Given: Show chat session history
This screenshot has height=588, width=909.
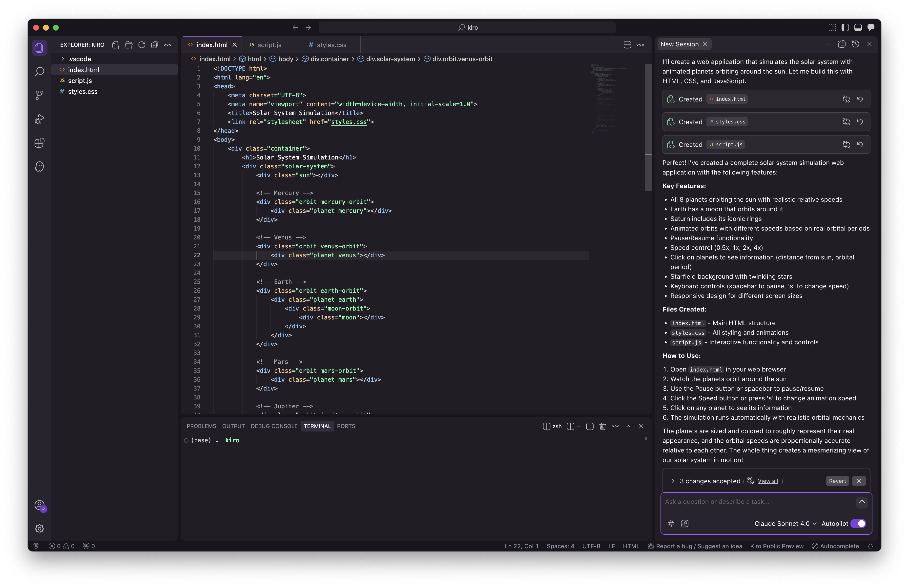Looking at the screenshot, I should [x=856, y=44].
